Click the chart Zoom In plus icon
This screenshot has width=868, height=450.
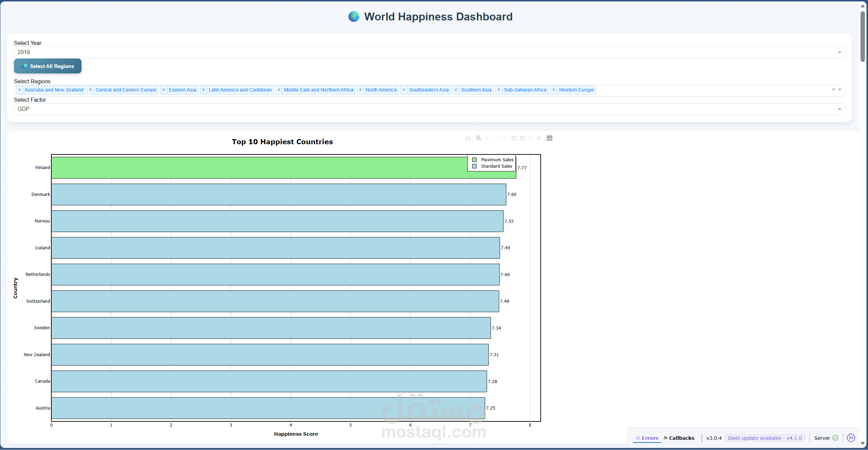point(514,138)
